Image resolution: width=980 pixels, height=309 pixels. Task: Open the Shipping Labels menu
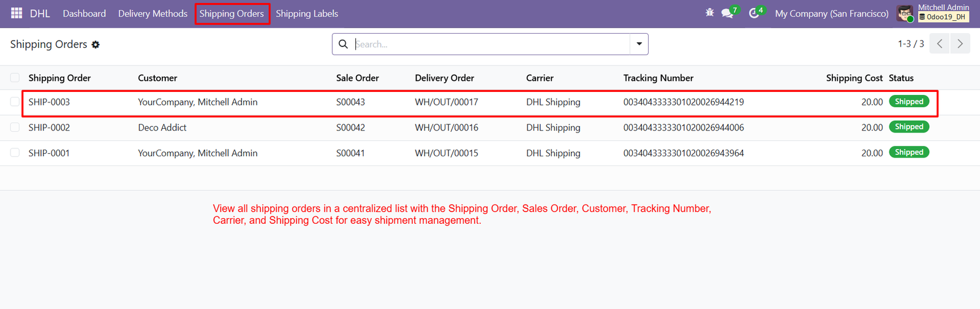pos(307,13)
